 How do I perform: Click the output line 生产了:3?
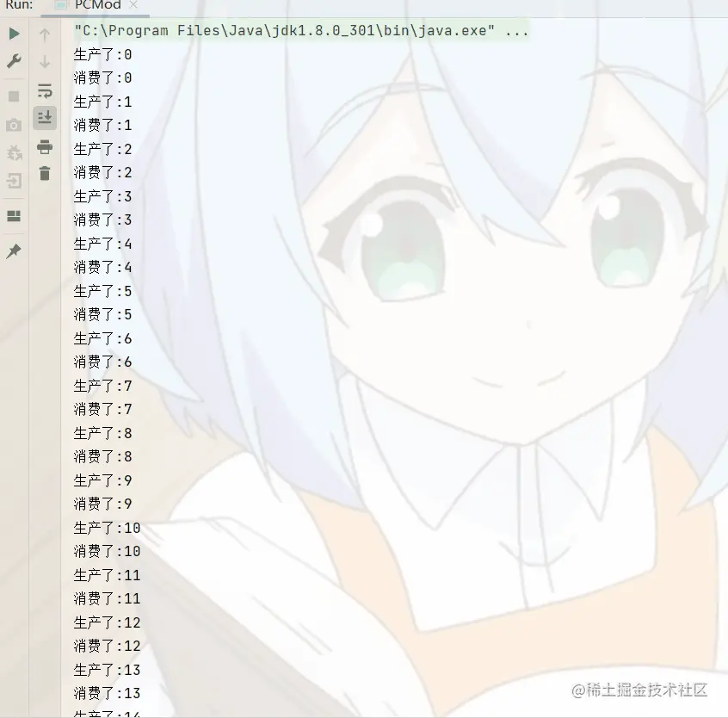[102, 197]
